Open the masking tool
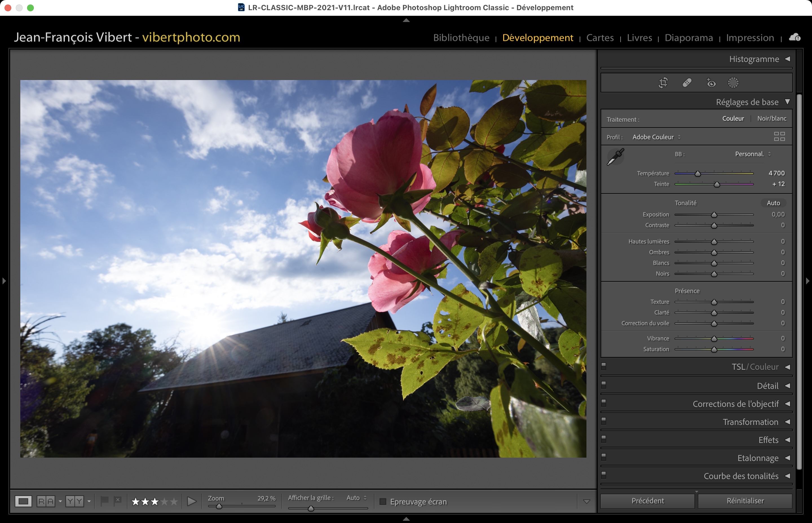812x523 pixels. pos(733,83)
